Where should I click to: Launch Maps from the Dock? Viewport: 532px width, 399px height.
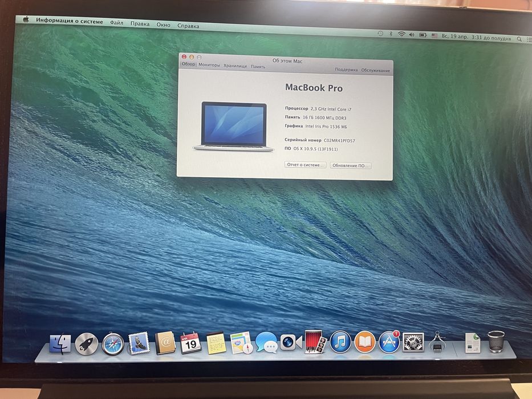(241, 343)
